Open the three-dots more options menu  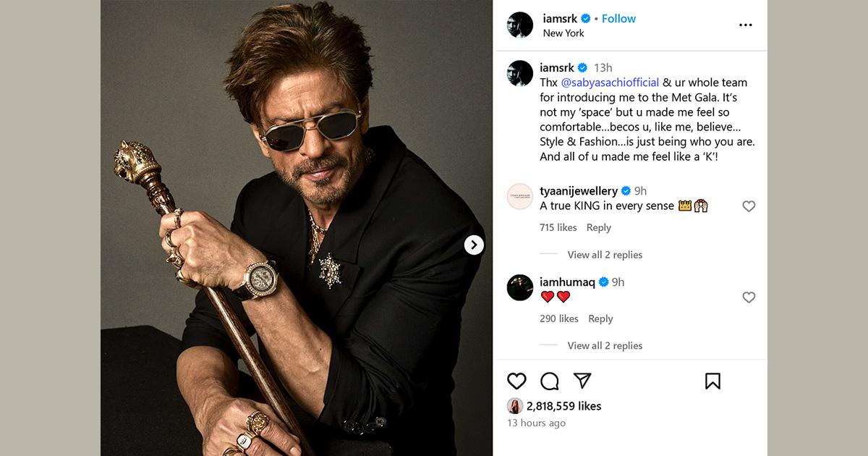point(746,25)
